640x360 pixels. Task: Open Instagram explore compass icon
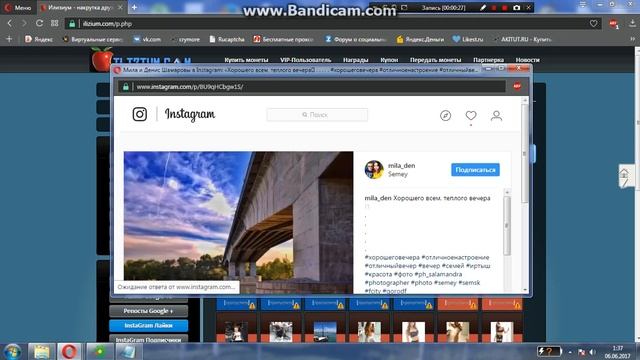coord(445,116)
